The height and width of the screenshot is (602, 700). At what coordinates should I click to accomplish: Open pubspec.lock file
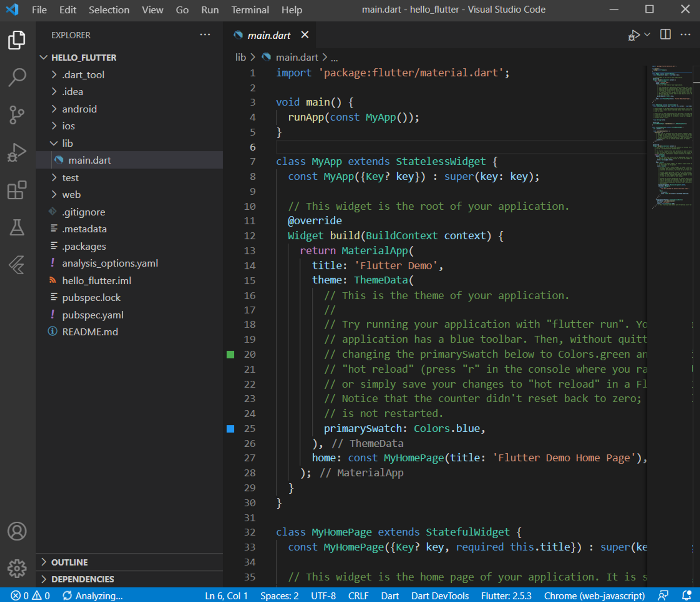[129, 298]
